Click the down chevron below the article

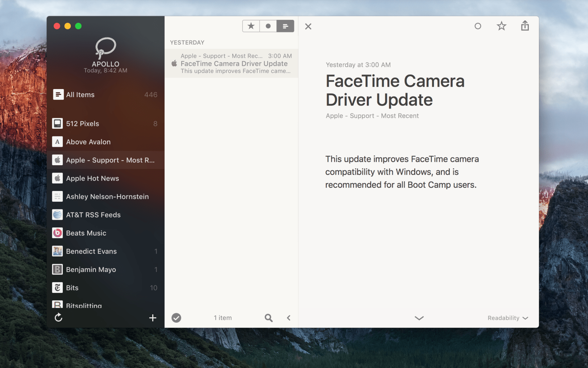[419, 318]
